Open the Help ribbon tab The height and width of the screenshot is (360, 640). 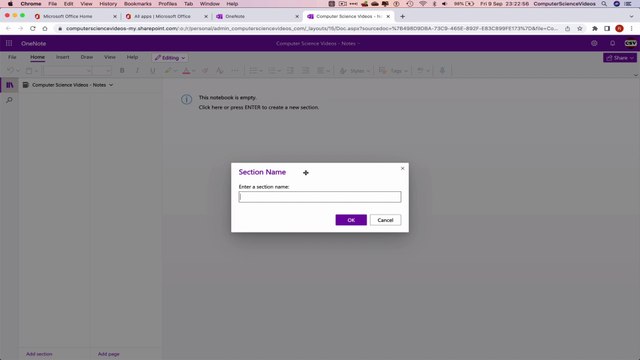coord(132,57)
